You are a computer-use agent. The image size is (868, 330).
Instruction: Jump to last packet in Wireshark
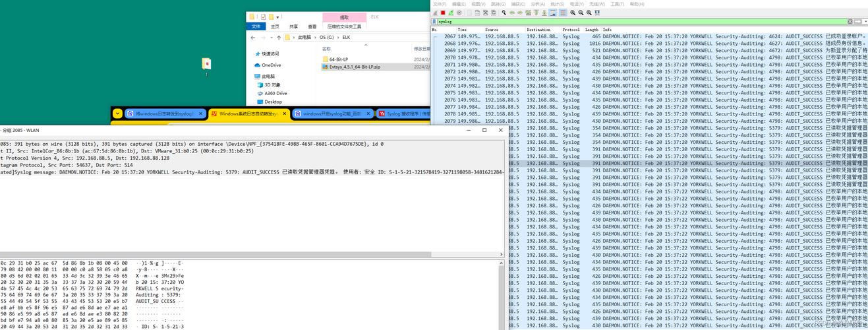pyautogui.click(x=544, y=13)
